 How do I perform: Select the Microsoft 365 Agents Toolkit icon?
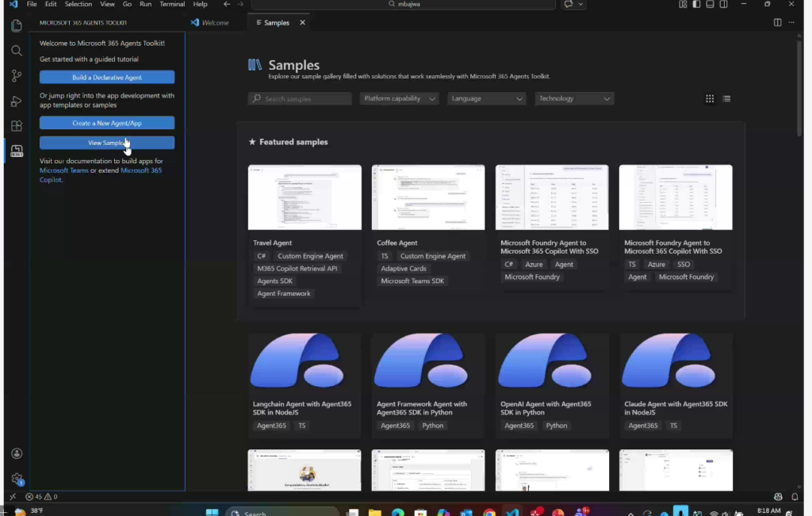(x=17, y=151)
